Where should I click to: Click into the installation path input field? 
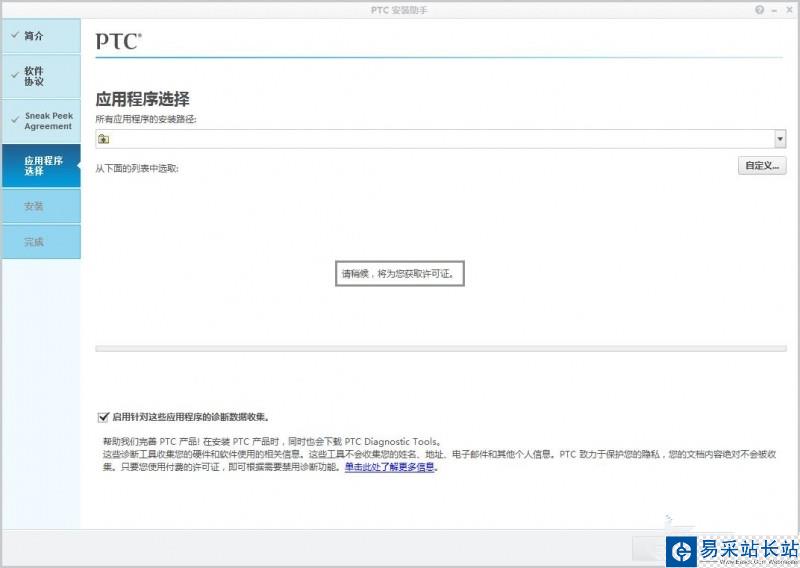440,139
